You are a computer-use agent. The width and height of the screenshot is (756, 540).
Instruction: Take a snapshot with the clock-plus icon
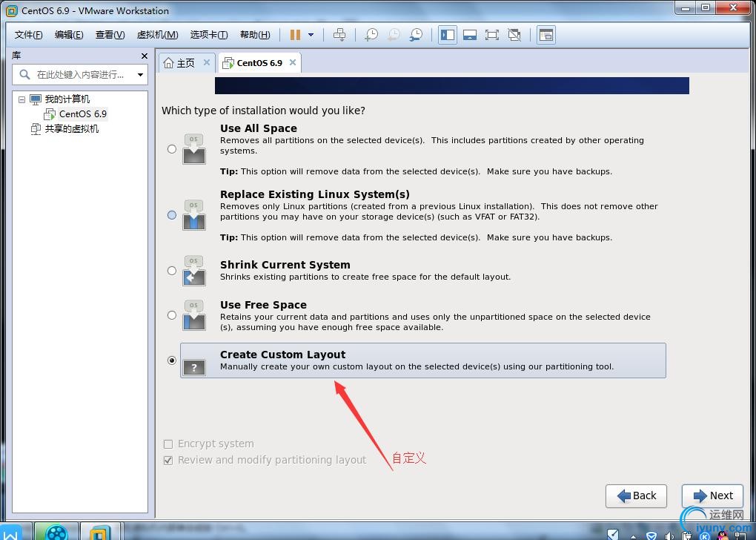coord(371,35)
